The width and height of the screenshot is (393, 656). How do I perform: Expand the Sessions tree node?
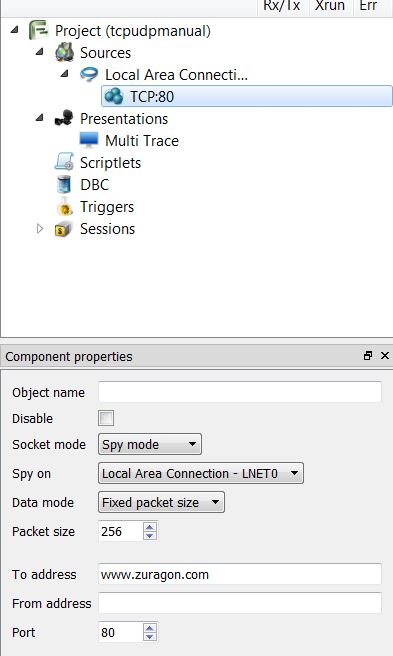tap(40, 229)
